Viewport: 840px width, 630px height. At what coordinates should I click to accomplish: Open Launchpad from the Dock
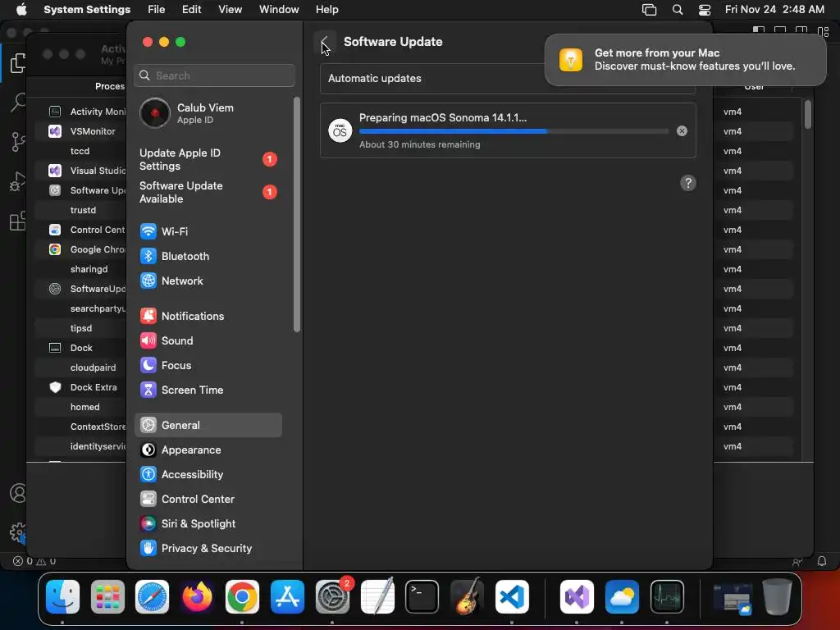pyautogui.click(x=107, y=596)
